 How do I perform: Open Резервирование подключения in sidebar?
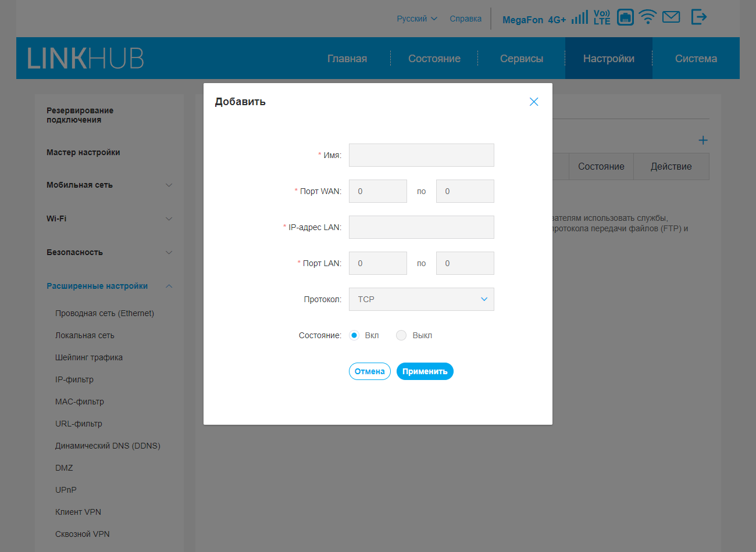coord(80,115)
